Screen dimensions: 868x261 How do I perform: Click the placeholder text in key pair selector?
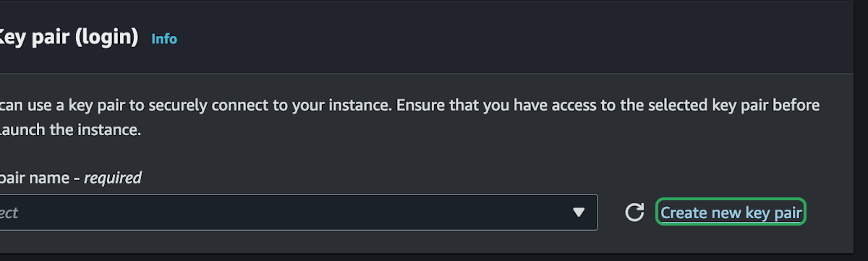[x=9, y=213]
